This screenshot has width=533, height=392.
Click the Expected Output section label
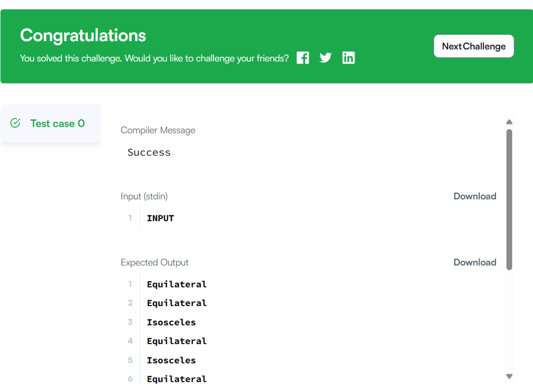click(x=155, y=262)
